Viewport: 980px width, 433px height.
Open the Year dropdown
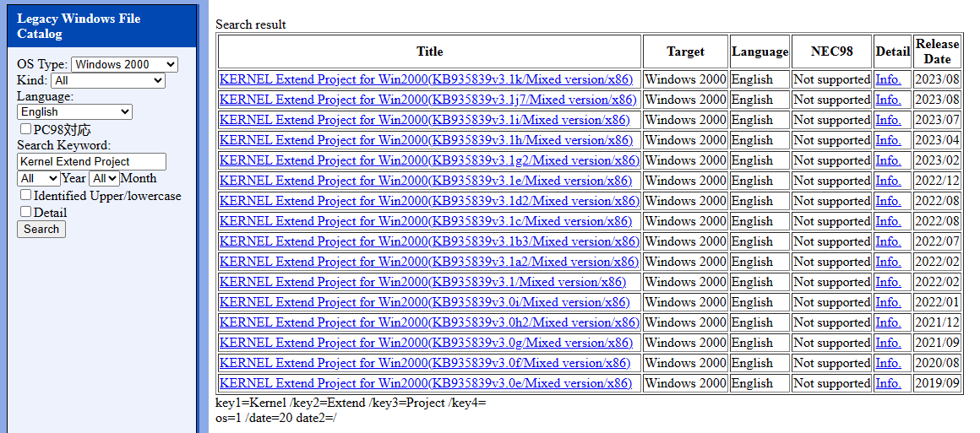click(38, 178)
